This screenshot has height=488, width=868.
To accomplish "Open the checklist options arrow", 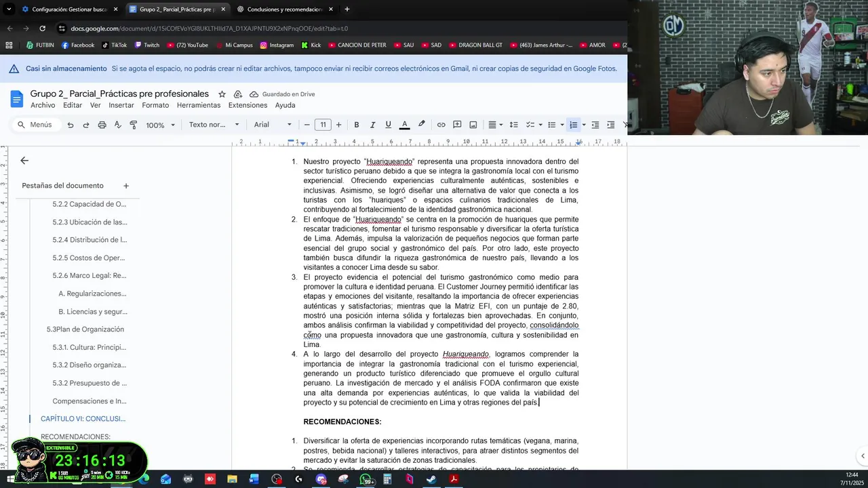I will [x=540, y=125].
